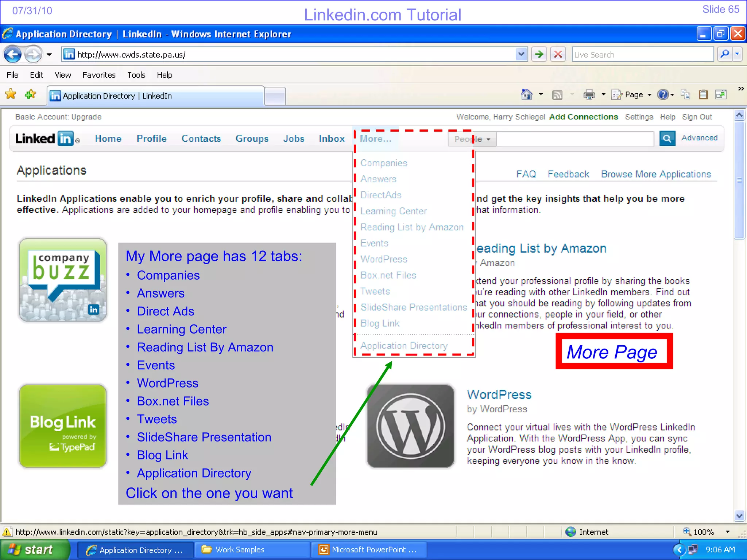The image size is (747, 560).
Task: Click the red Stop loading button
Action: (558, 55)
